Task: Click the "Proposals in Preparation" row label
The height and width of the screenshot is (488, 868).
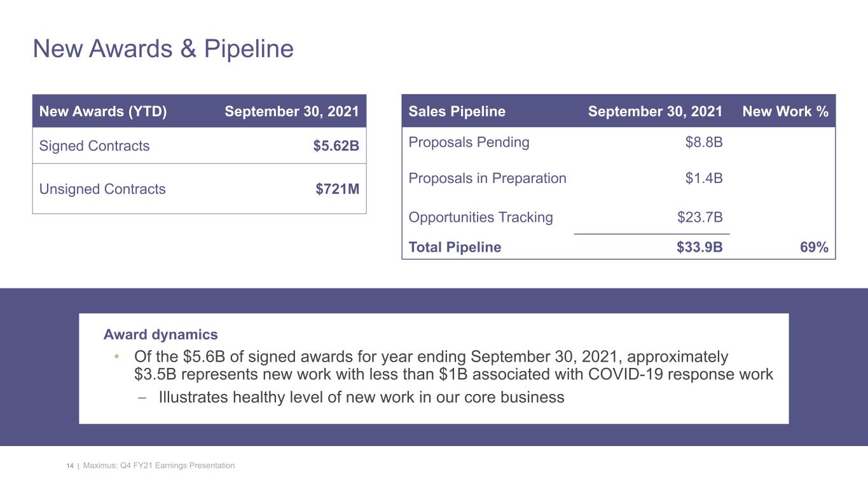Action: pyautogui.click(x=487, y=178)
